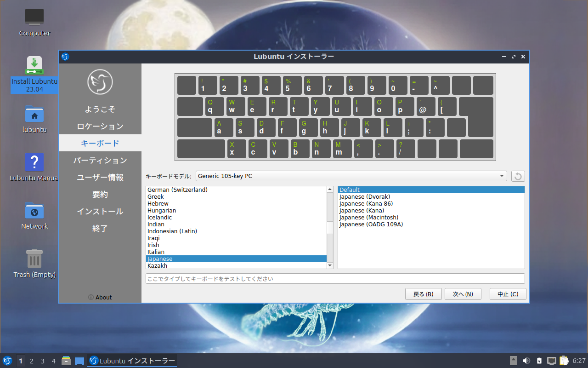Select Greek keyboard layout

pyautogui.click(x=236, y=196)
